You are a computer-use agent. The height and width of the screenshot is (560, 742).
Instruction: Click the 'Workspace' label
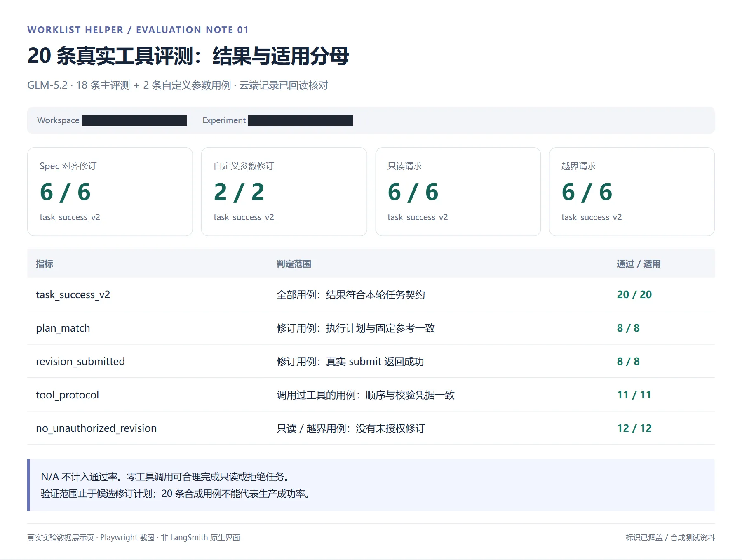tap(58, 120)
